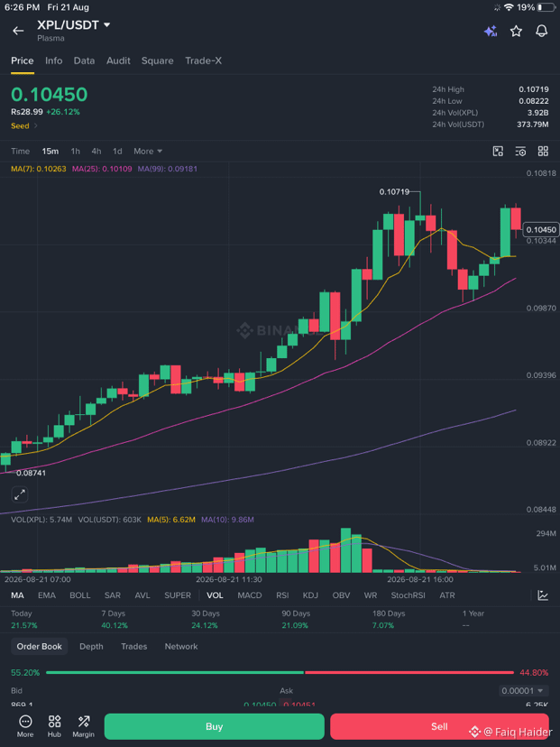Tap the green Buy button

[215, 726]
